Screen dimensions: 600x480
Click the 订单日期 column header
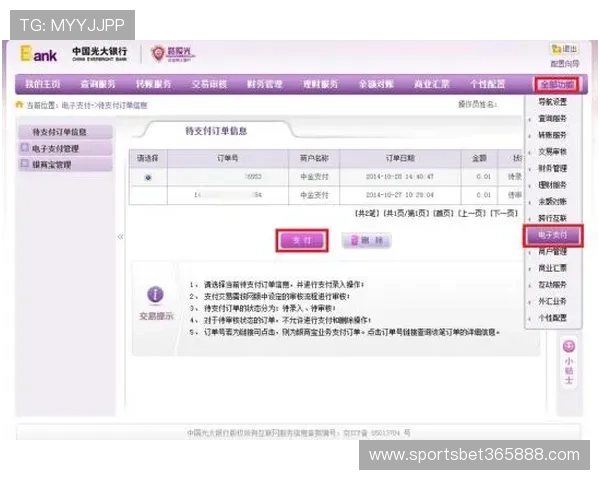(x=400, y=158)
